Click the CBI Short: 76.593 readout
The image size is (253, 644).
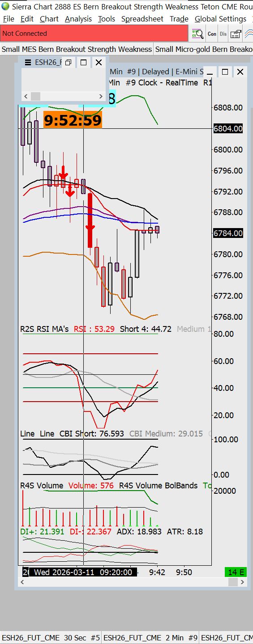click(x=92, y=434)
